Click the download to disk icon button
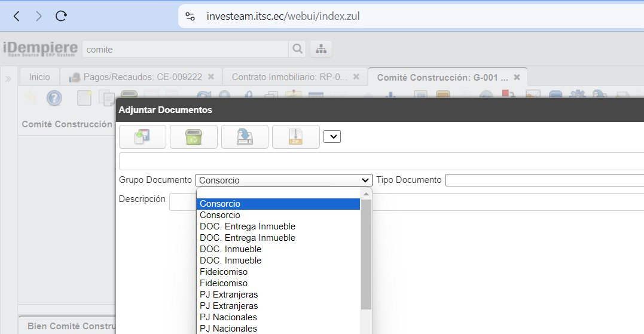The height and width of the screenshot is (334, 644). (x=245, y=137)
